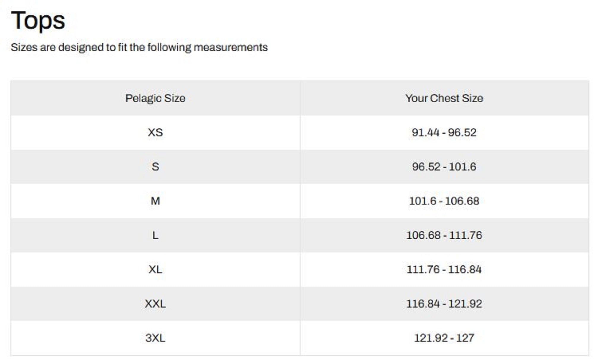Viewport: 594px width, 364px height.
Task: Click the word "Sizes" in the subtitle
Action: tap(24, 48)
